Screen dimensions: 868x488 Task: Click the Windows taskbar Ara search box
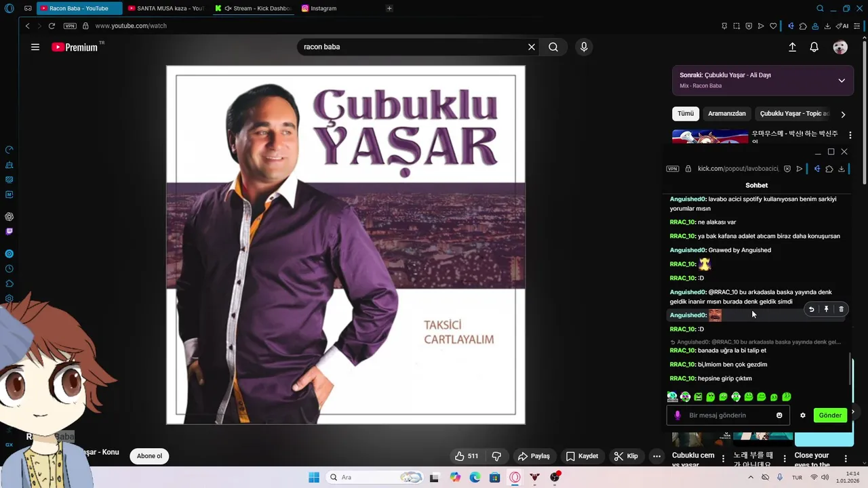coord(373,477)
